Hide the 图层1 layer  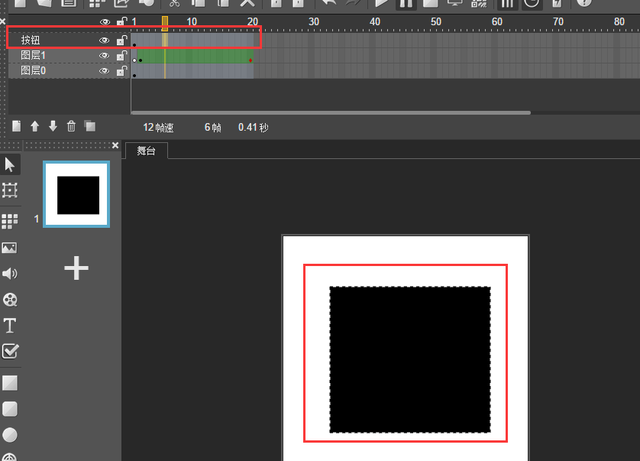click(104, 56)
